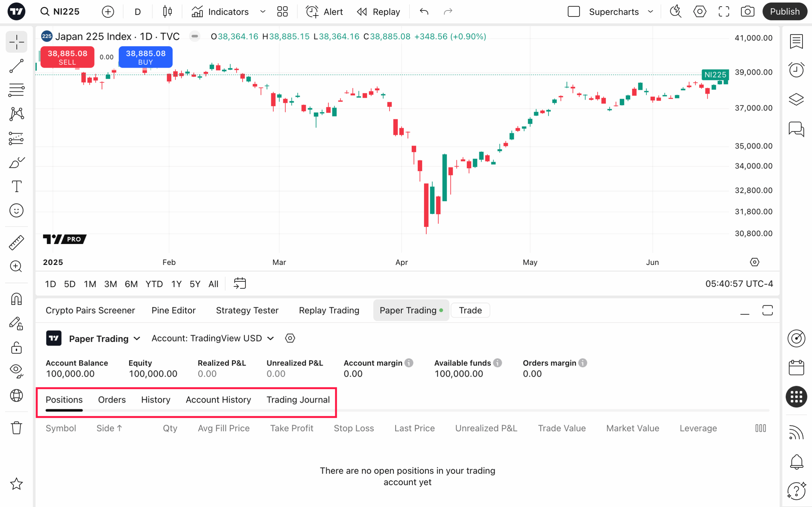
Task: Select the Measure ruler tool
Action: coord(16,242)
